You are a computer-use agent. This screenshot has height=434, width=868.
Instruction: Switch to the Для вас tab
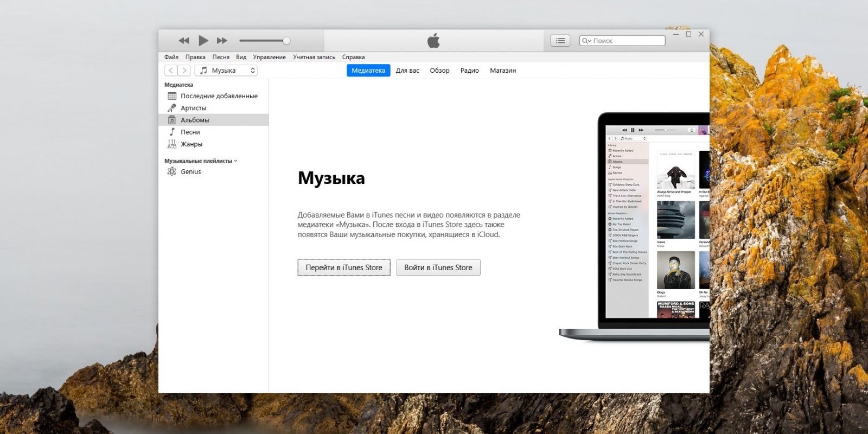click(x=407, y=71)
